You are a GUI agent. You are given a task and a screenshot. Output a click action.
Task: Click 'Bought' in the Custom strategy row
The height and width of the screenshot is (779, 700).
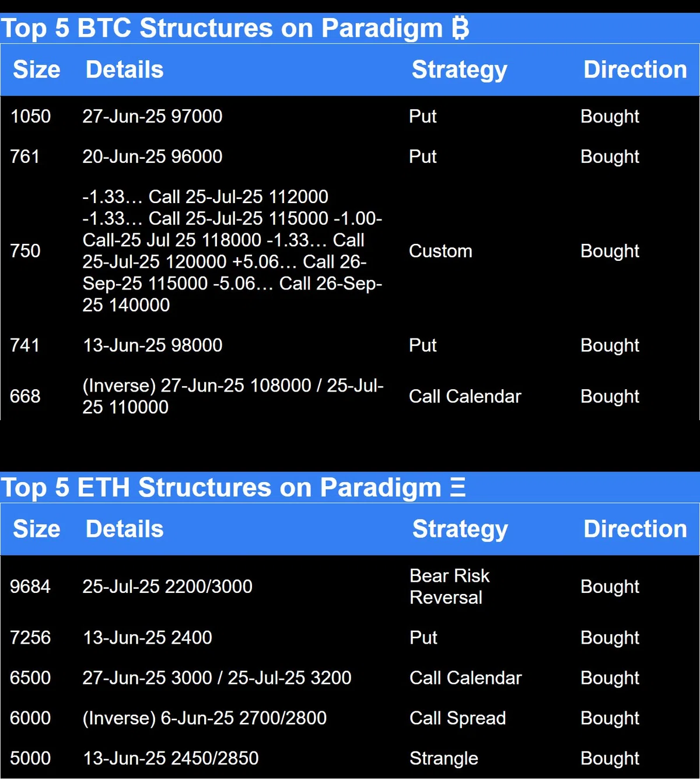coord(610,251)
